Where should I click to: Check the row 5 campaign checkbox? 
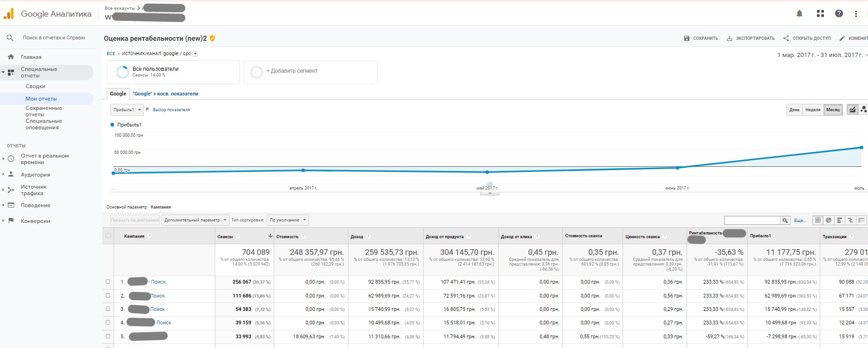(x=108, y=336)
